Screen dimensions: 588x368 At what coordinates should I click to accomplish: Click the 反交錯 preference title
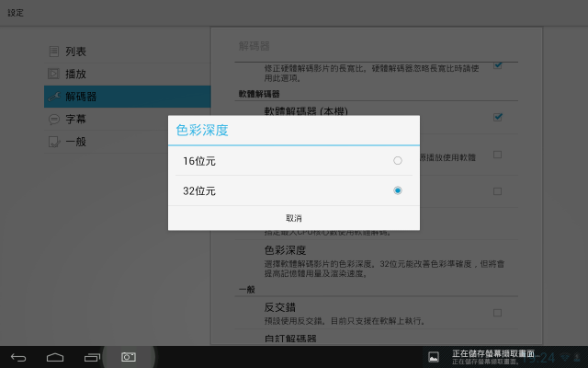(x=279, y=307)
